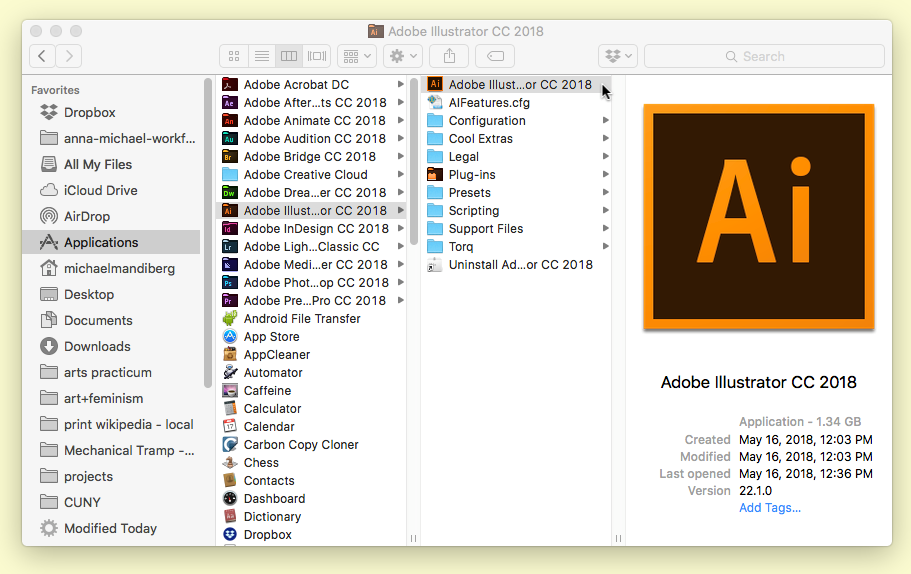This screenshot has height=574, width=911.
Task: Switch to Cover Flow view
Action: click(317, 56)
